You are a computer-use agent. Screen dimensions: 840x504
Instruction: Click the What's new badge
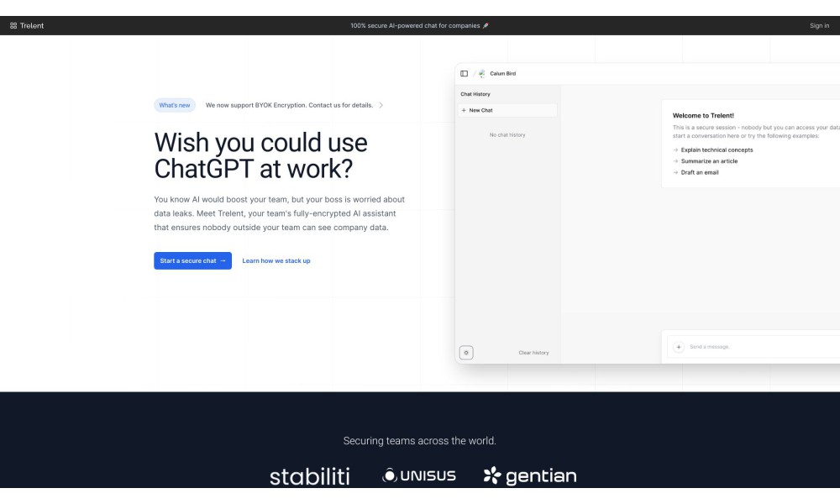(x=175, y=105)
